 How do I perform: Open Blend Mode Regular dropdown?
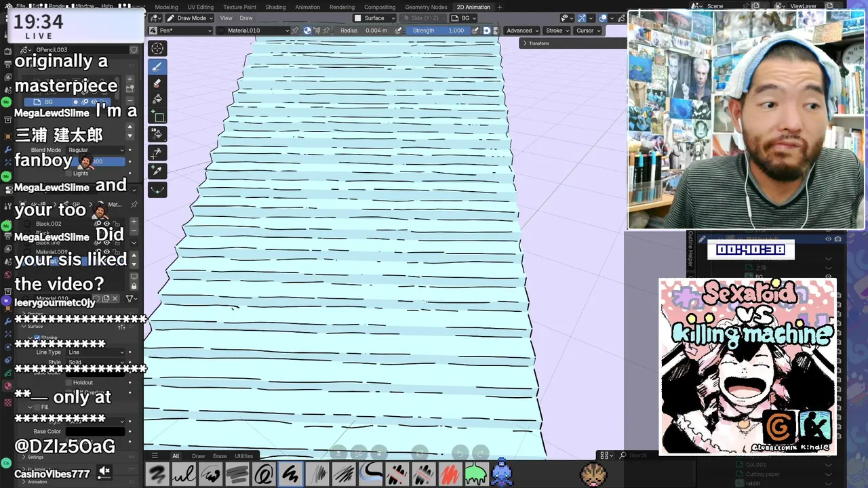(95, 150)
